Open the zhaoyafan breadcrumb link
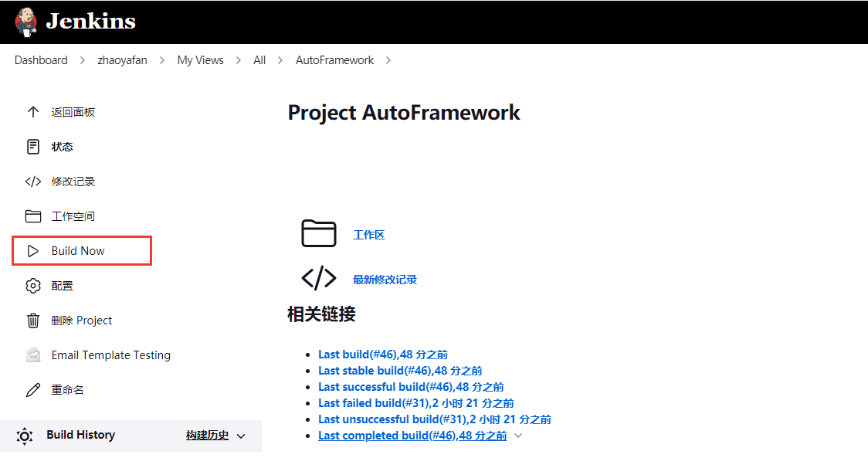Viewport: 868px width, 458px height. point(122,60)
